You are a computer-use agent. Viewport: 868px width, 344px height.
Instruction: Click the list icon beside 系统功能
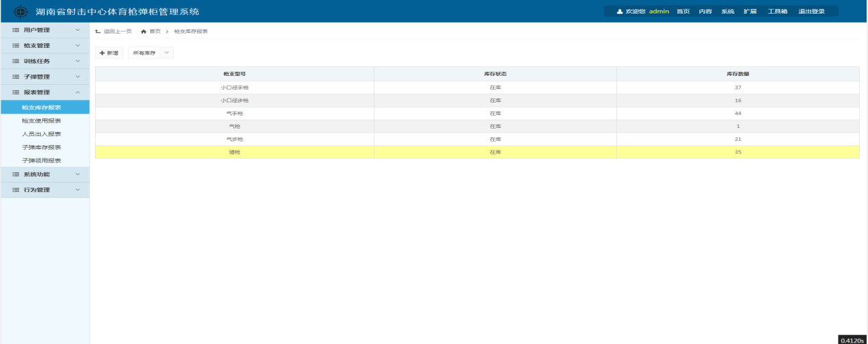16,174
